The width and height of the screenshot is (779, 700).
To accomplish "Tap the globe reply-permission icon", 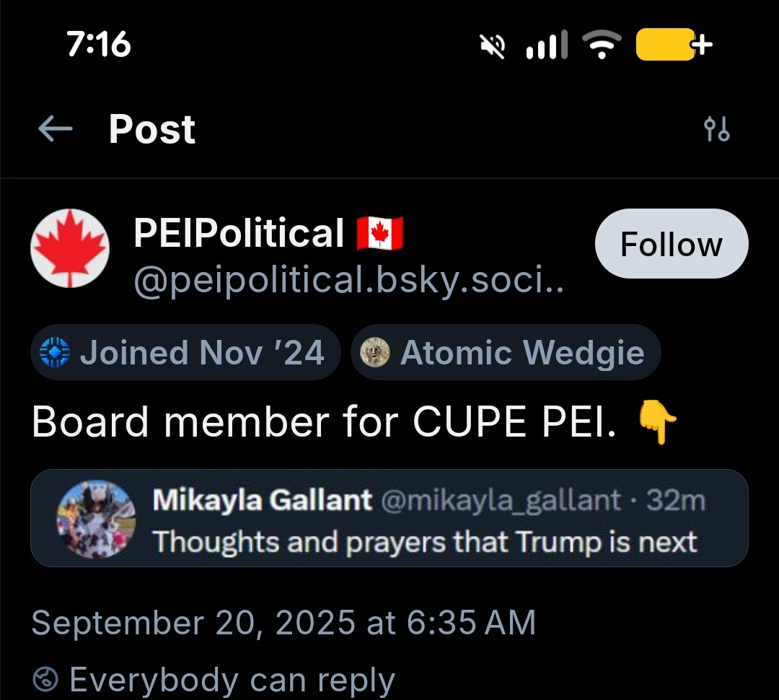I will [x=45, y=680].
